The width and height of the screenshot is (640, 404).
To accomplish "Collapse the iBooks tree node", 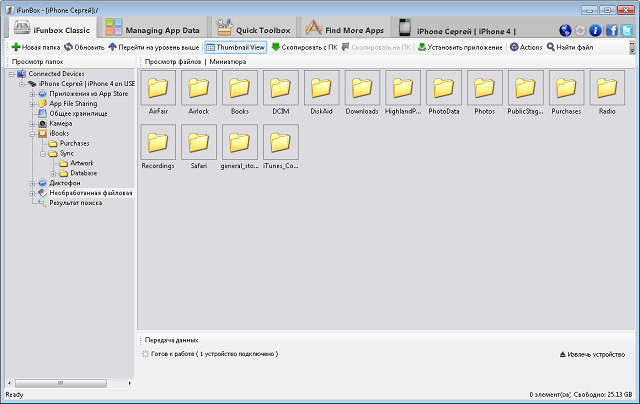I will [x=32, y=134].
